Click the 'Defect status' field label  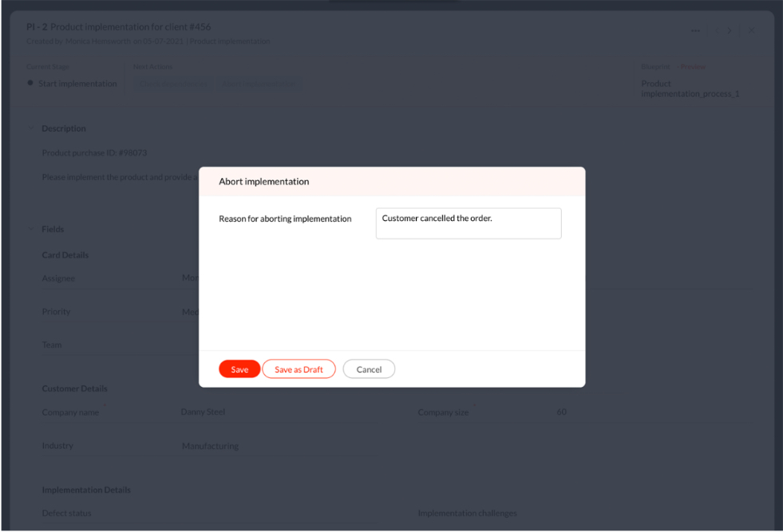(x=67, y=513)
